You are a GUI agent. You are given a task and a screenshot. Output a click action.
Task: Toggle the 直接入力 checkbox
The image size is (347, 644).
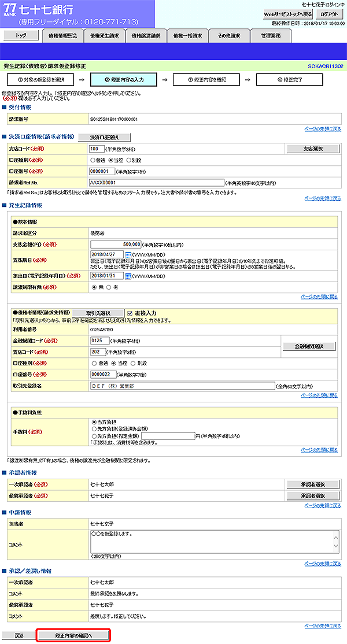(130, 313)
